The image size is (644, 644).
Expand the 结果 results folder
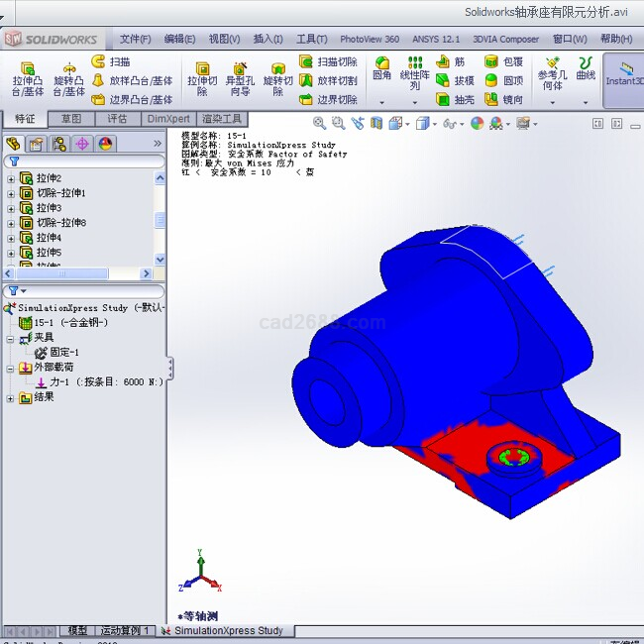11,397
